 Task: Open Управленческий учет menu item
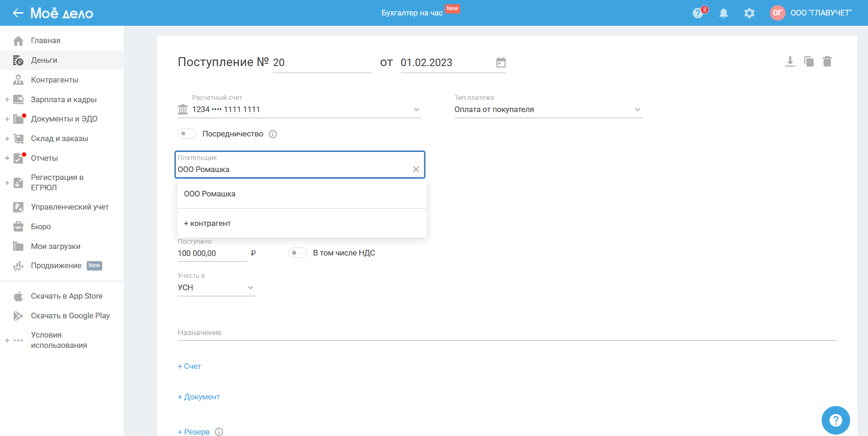click(x=69, y=207)
